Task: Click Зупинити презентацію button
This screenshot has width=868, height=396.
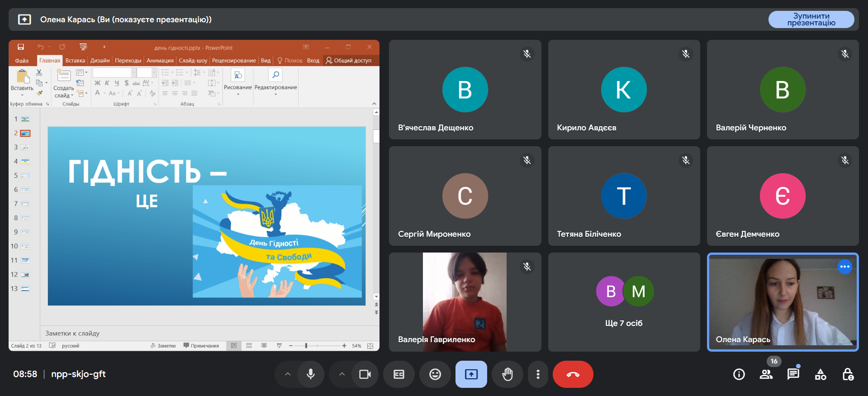Action: [811, 19]
